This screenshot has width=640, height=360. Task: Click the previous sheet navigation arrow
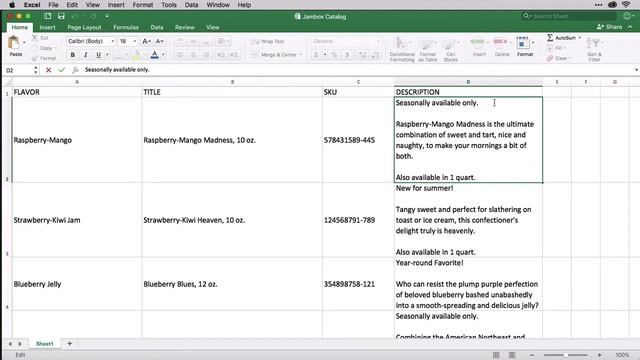pos(10,344)
